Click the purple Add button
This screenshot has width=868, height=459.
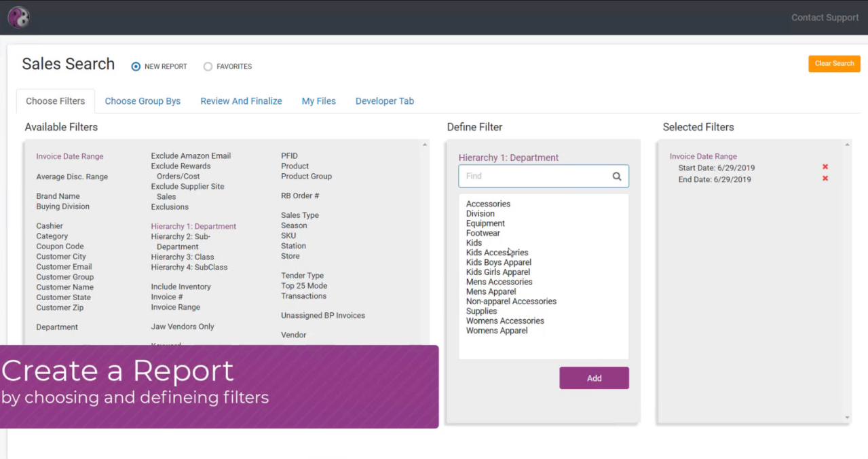pos(594,378)
